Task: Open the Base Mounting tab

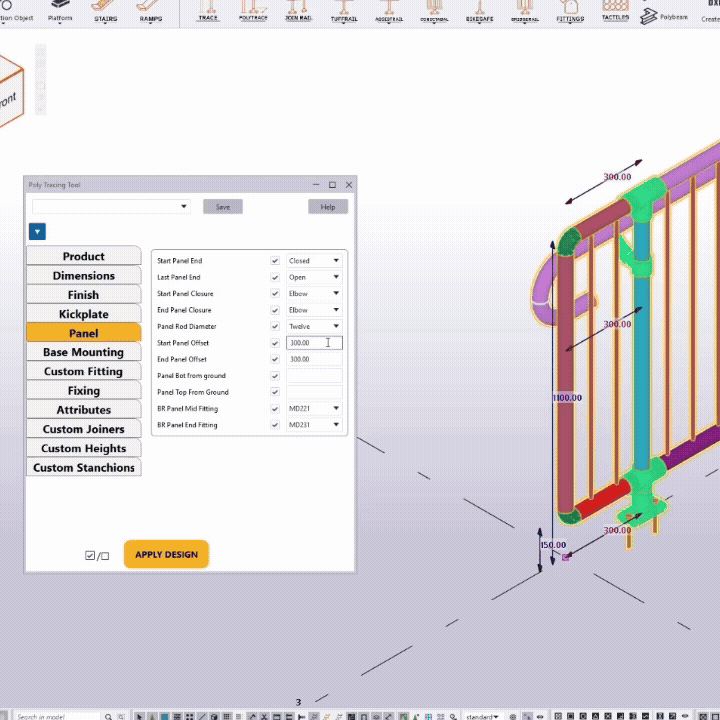Action: [83, 352]
